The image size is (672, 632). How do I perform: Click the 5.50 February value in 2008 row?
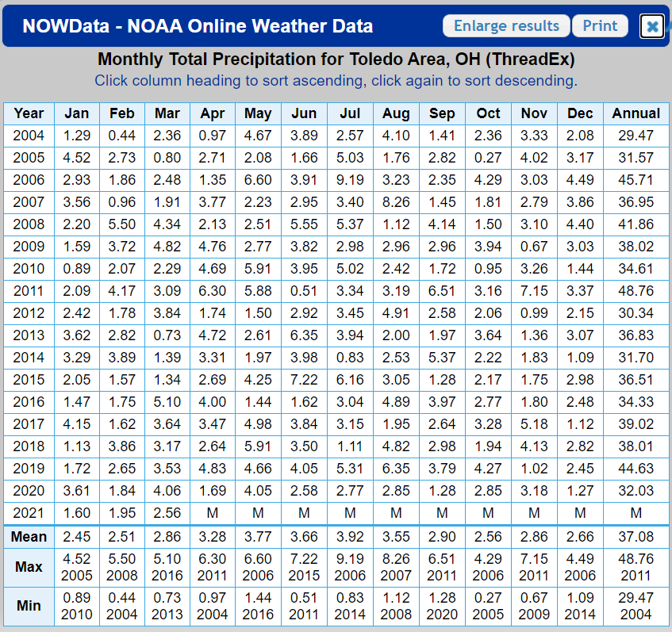pyautogui.click(x=122, y=224)
